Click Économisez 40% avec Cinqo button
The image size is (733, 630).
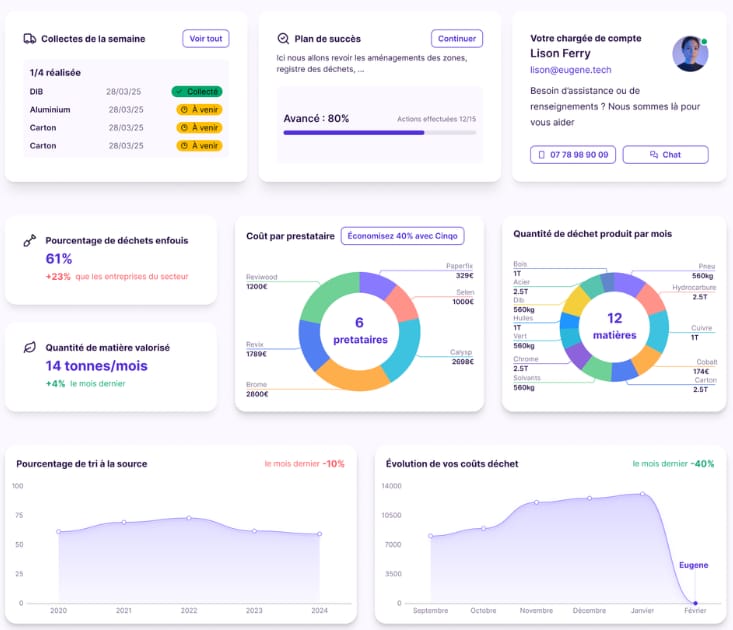[402, 236]
